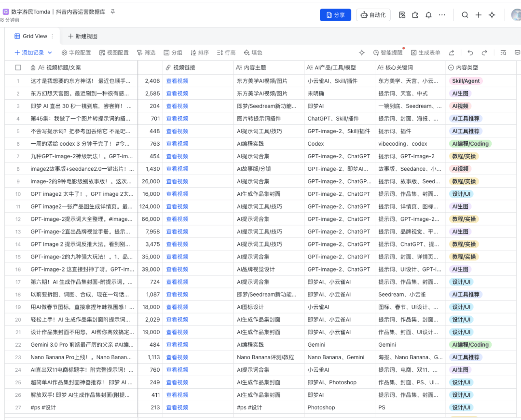
Task: Click 生成表单 to generate form
Action: [x=425, y=53]
